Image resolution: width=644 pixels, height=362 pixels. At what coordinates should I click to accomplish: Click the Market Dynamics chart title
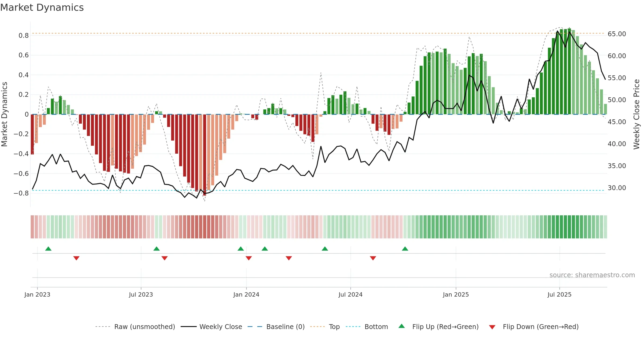point(42,8)
